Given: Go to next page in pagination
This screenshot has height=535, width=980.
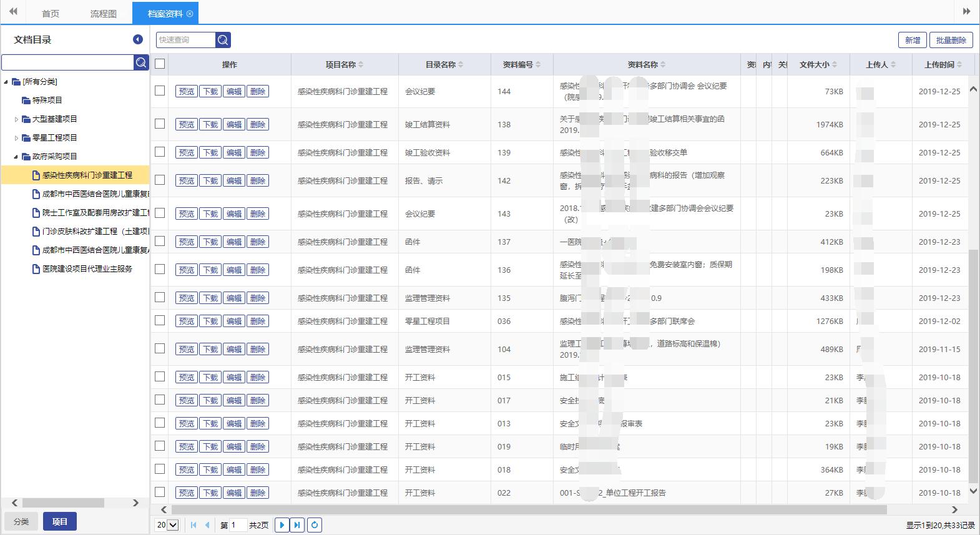Looking at the screenshot, I should coord(282,525).
